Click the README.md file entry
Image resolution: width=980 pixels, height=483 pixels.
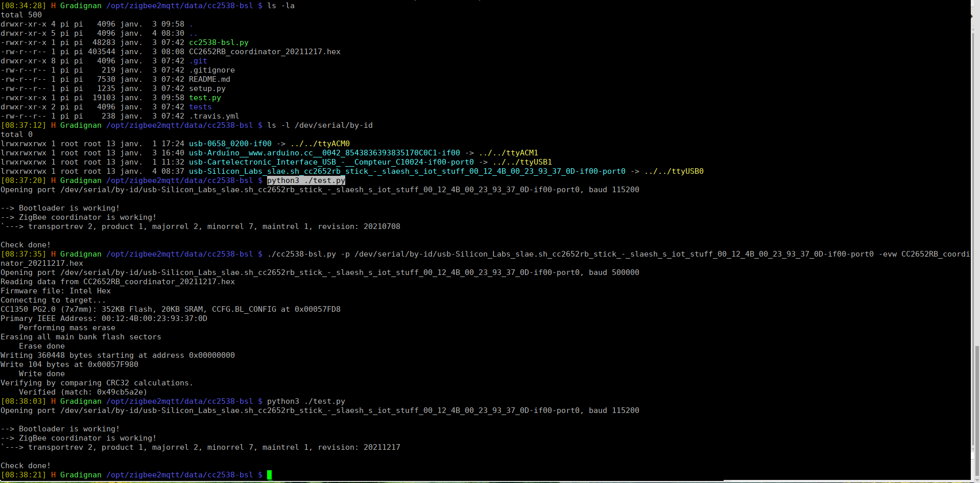tap(209, 79)
